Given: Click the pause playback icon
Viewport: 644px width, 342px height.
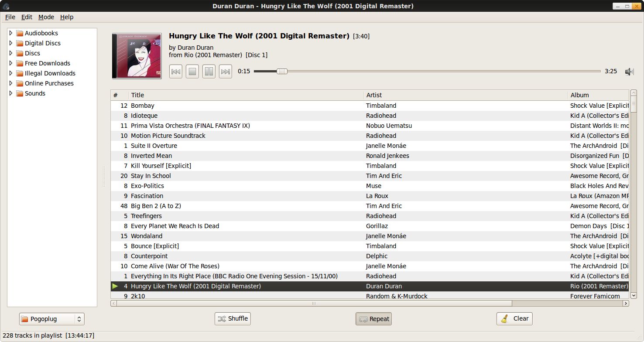Looking at the screenshot, I should pyautogui.click(x=209, y=71).
